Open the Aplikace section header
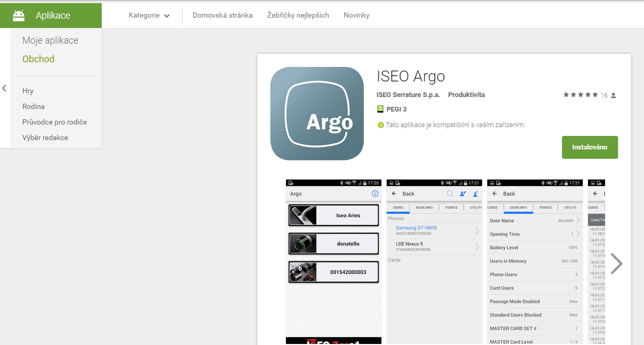Viewport: 644px width, 345px height. coord(51,16)
